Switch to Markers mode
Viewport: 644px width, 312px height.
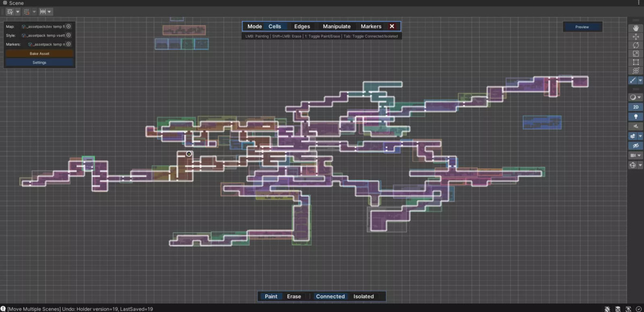pyautogui.click(x=371, y=26)
